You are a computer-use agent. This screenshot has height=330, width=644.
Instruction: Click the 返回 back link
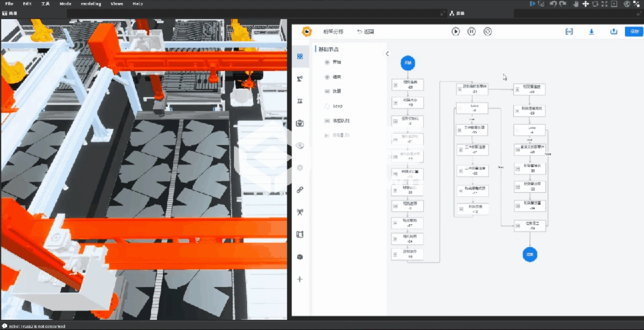coord(366,31)
